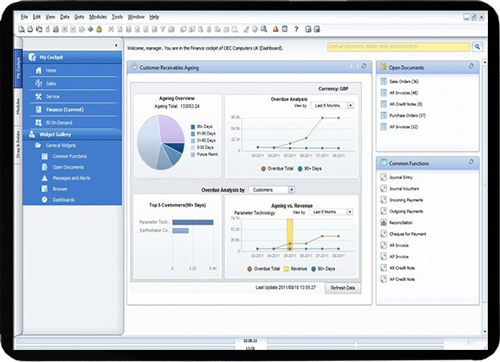Viewport: 500px width, 362px height.
Task: Toggle 90+ Days series in Overdue Analysis legend
Action: pyautogui.click(x=310, y=169)
